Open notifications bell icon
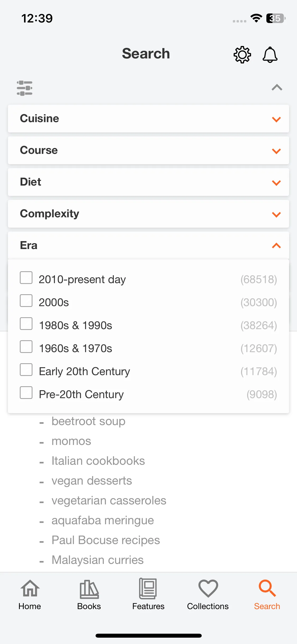Viewport: 297px width, 644px height. coord(270,55)
